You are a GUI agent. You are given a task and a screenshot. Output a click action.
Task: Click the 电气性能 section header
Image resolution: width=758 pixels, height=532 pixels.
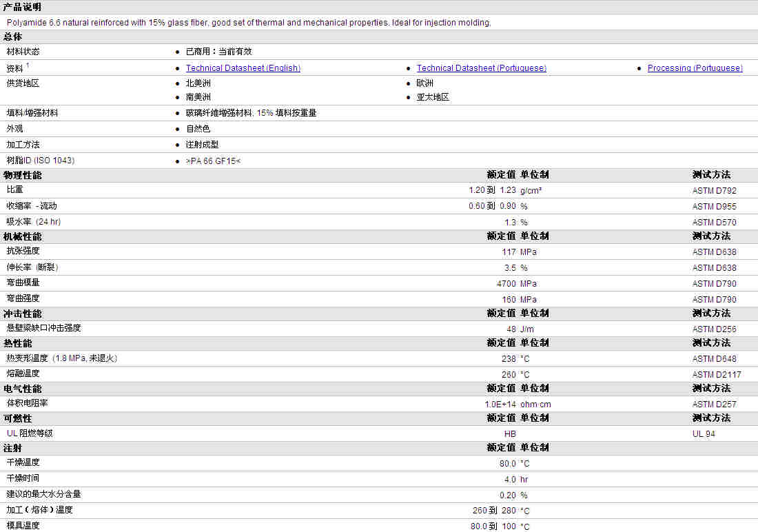point(23,389)
